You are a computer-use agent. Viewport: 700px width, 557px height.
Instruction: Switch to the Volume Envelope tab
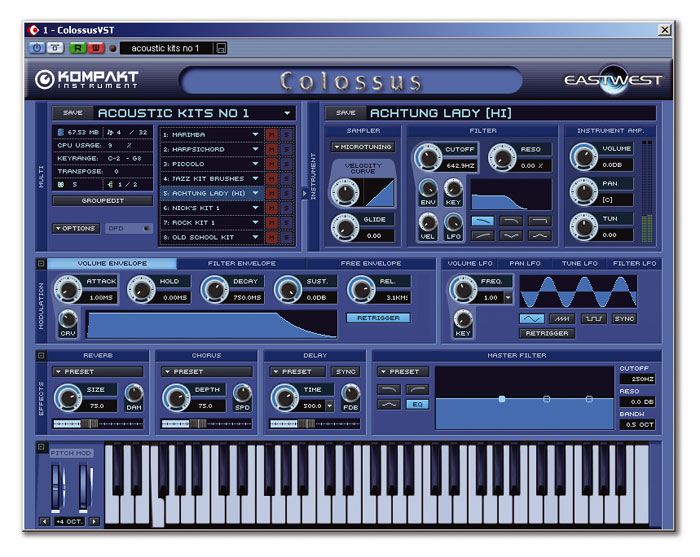click(x=112, y=263)
